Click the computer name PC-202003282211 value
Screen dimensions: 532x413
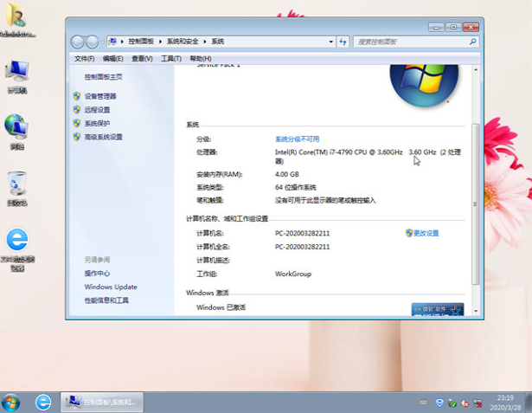pos(302,233)
